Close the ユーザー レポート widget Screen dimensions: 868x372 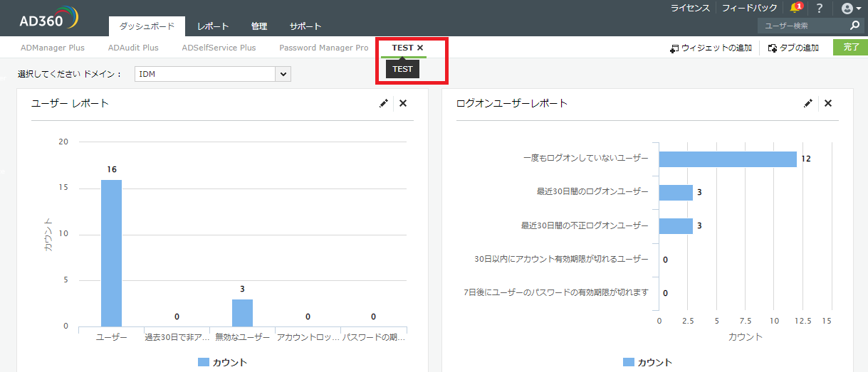tap(403, 103)
